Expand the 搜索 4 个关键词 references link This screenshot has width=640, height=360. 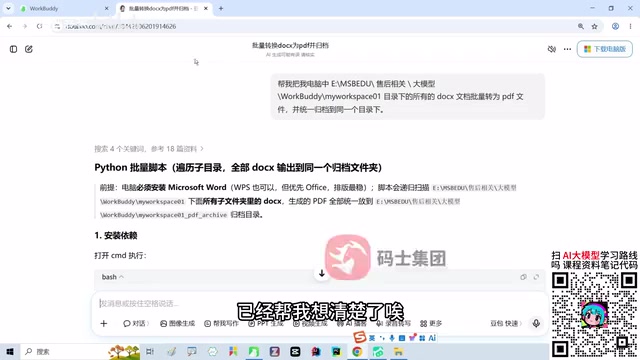[149, 149]
